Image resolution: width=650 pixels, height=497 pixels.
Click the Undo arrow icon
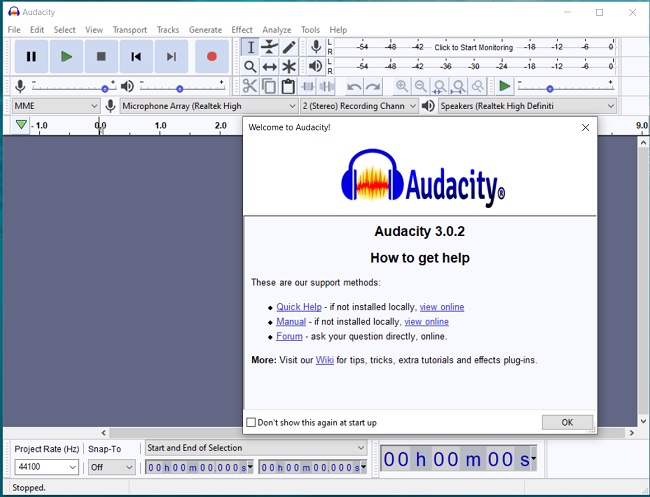click(354, 86)
